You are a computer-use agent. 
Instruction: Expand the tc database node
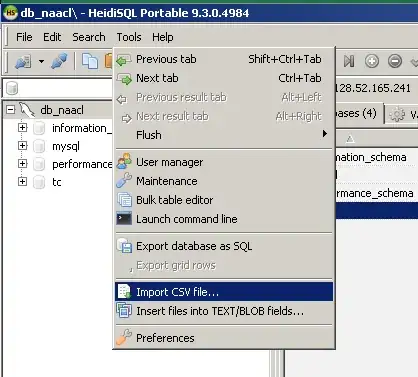[x=22, y=181]
